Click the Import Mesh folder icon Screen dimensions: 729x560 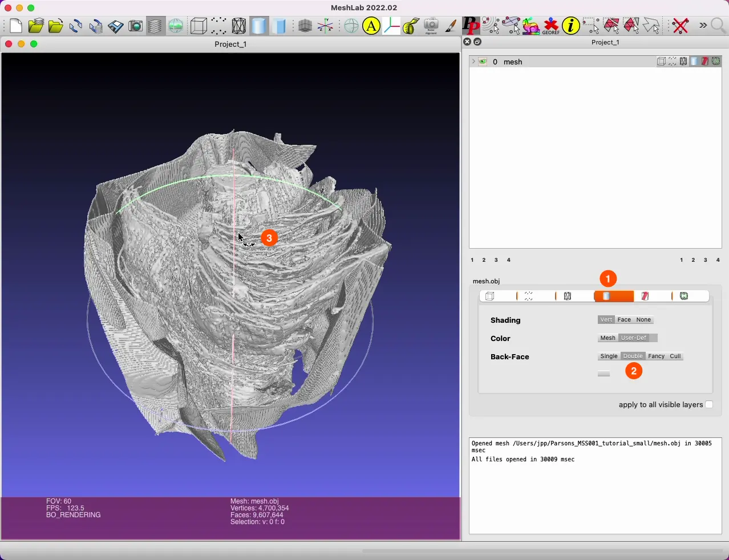[56, 26]
